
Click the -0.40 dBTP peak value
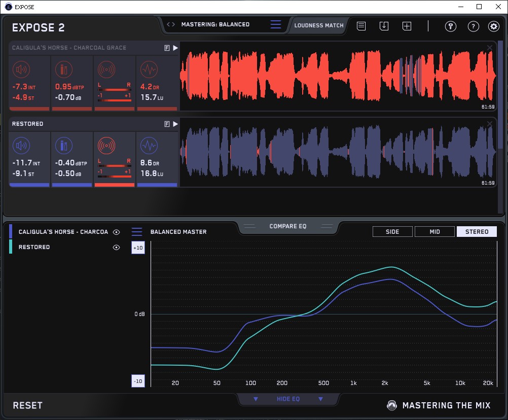(x=71, y=163)
